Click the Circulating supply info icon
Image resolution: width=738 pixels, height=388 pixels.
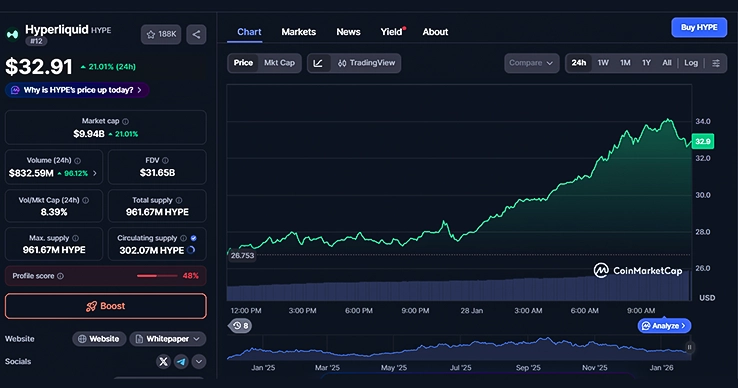[184, 238]
